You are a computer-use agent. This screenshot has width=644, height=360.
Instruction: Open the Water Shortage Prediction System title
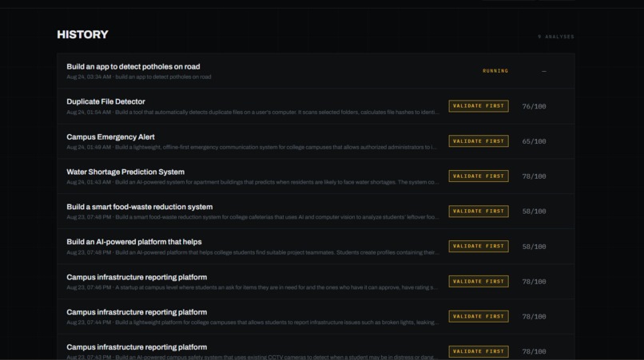pyautogui.click(x=125, y=172)
